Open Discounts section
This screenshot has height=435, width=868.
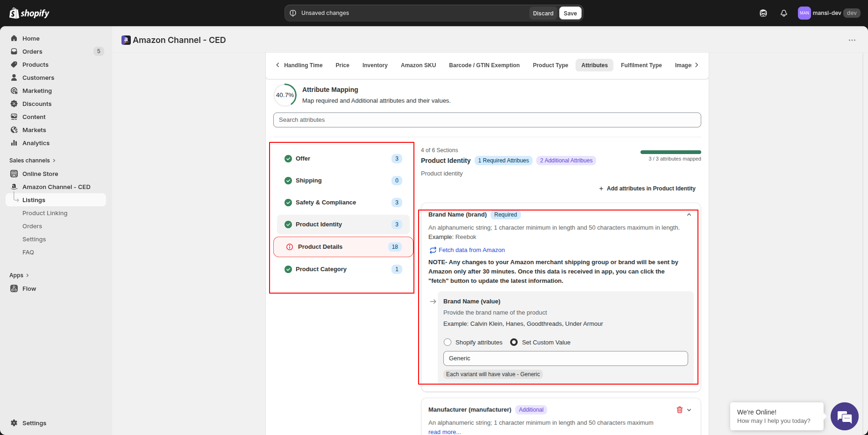point(37,104)
